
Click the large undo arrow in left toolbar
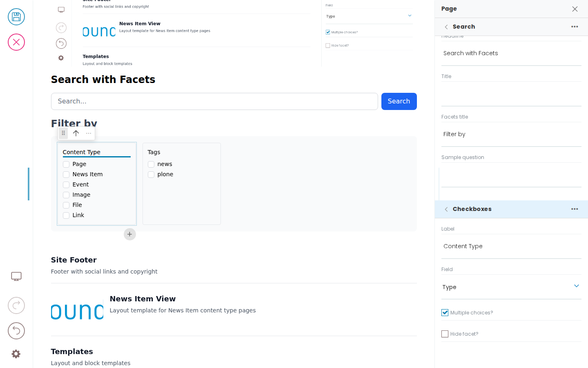(x=16, y=331)
